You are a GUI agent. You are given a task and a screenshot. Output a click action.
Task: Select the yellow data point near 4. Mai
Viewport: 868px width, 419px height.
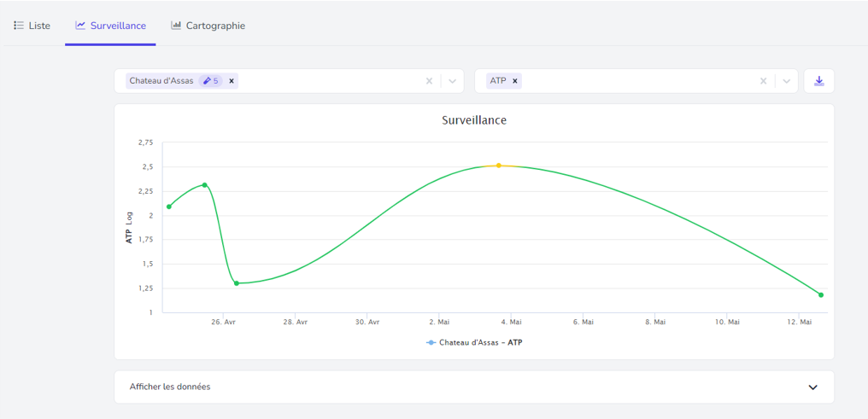499,166
